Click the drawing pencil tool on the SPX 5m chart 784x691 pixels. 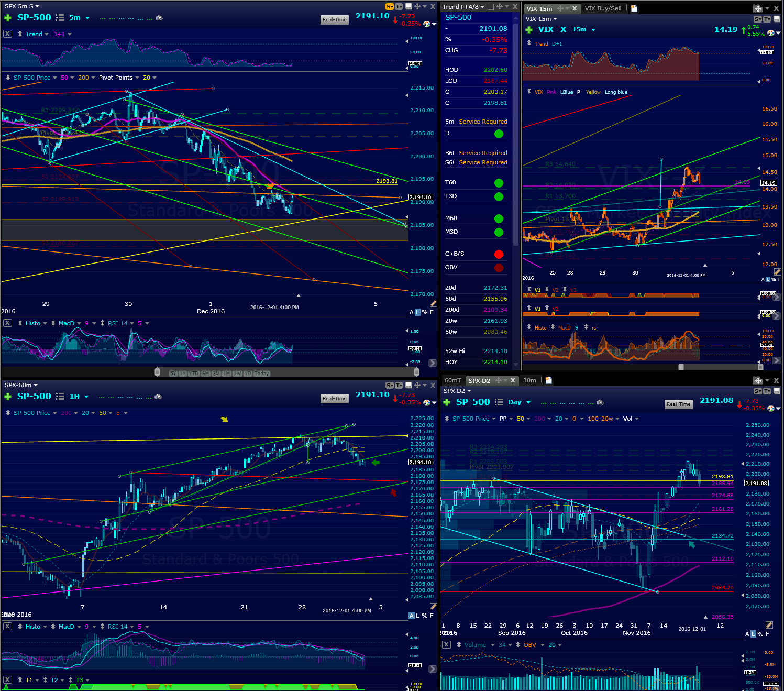pos(433,303)
